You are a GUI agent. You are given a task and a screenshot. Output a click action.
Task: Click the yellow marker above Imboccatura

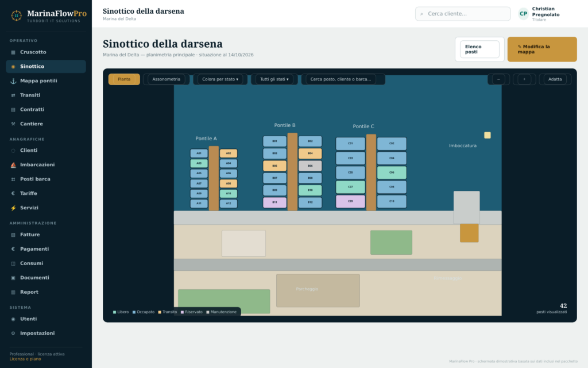click(x=488, y=135)
